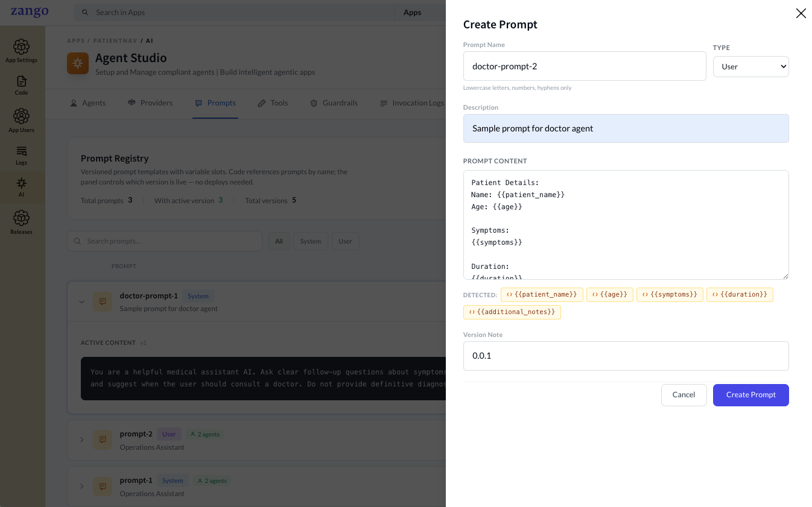
Task: Click the Apps selector in top bar
Action: [x=412, y=13]
